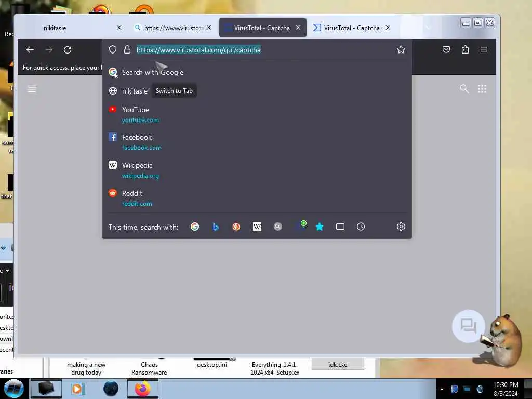Search this time with Google icon
The width and height of the screenshot is (532, 399).
point(195,227)
